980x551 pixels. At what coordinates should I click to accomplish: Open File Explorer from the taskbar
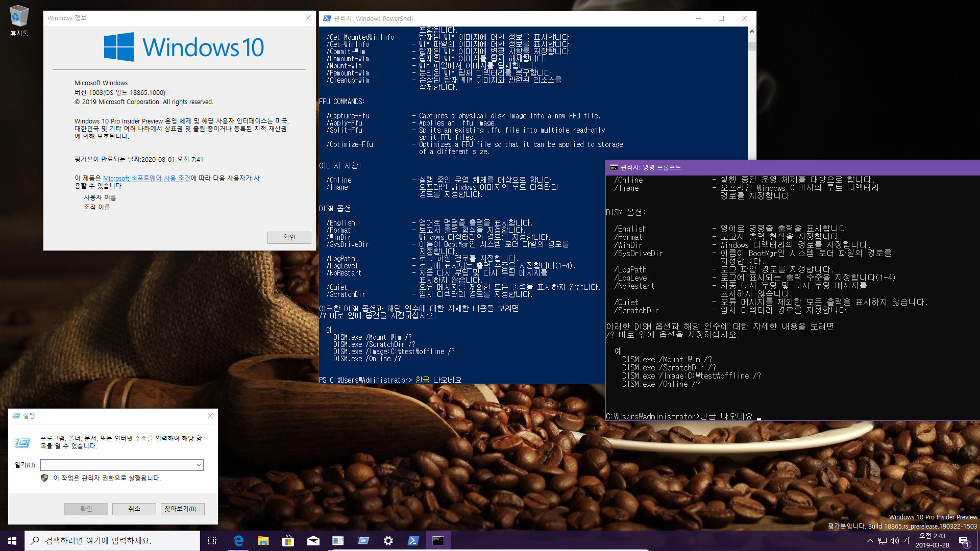[263, 541]
